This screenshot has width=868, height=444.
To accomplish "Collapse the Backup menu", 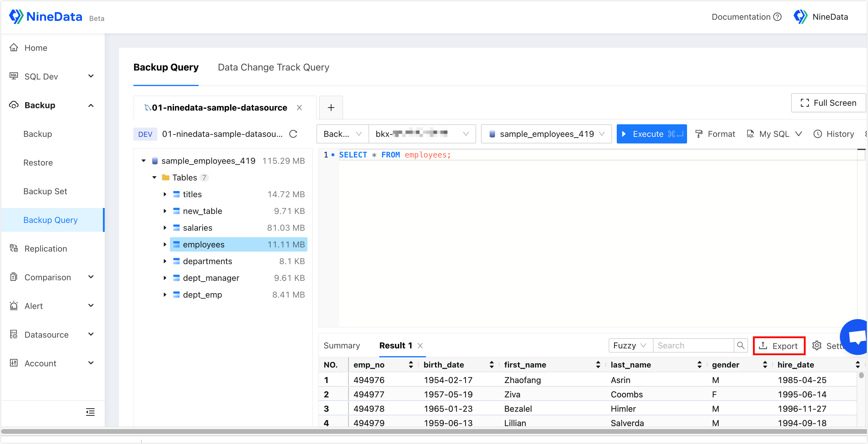I will point(91,105).
